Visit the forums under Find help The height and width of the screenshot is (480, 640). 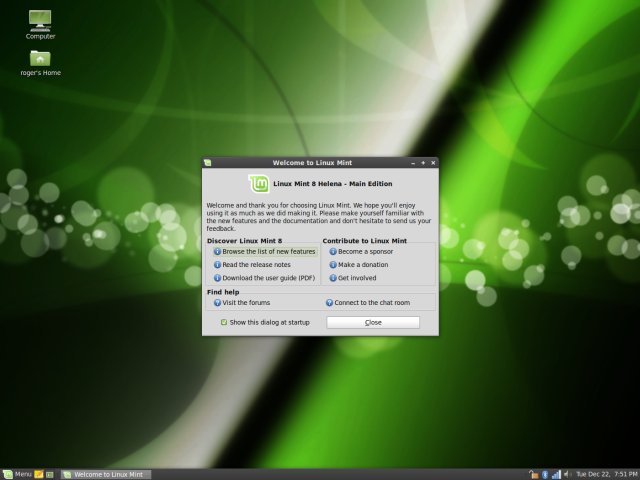246,302
